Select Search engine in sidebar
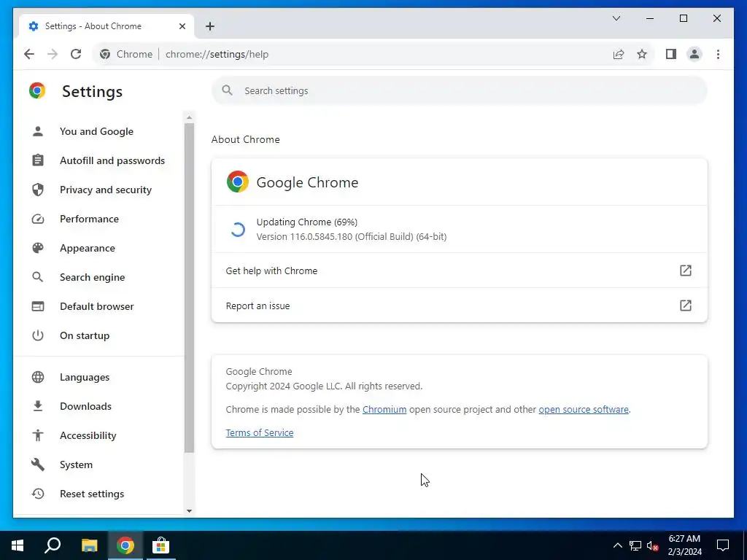The image size is (747, 560). click(x=92, y=277)
